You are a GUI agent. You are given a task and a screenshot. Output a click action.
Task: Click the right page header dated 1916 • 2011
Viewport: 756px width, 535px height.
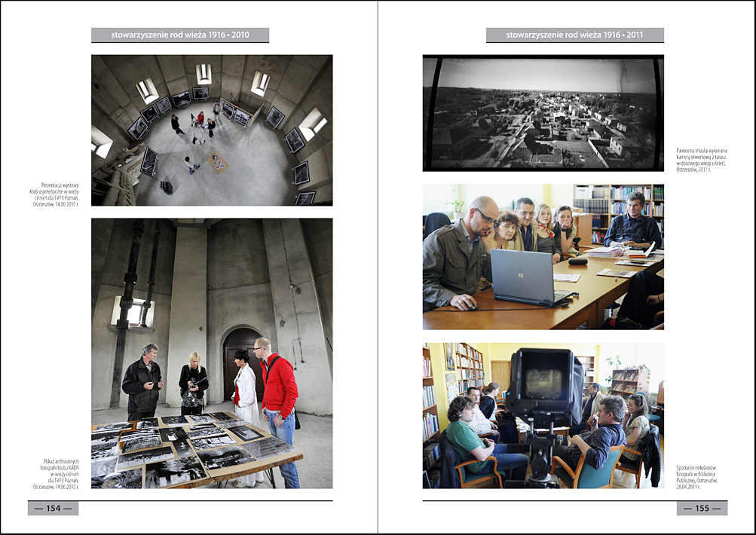574,35
